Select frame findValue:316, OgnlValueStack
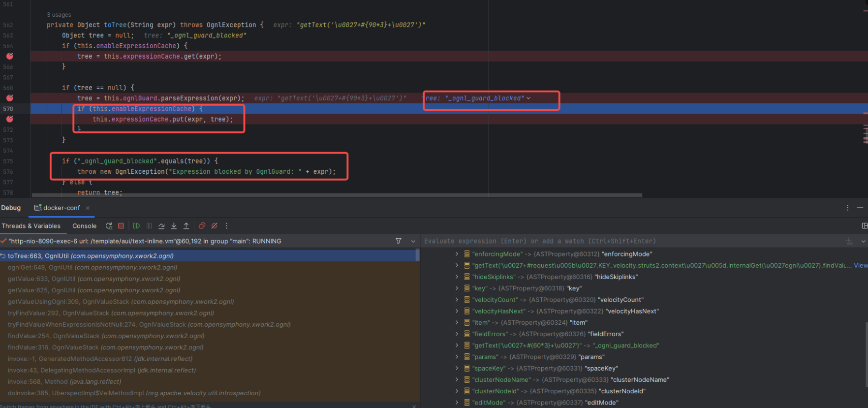 (209, 347)
